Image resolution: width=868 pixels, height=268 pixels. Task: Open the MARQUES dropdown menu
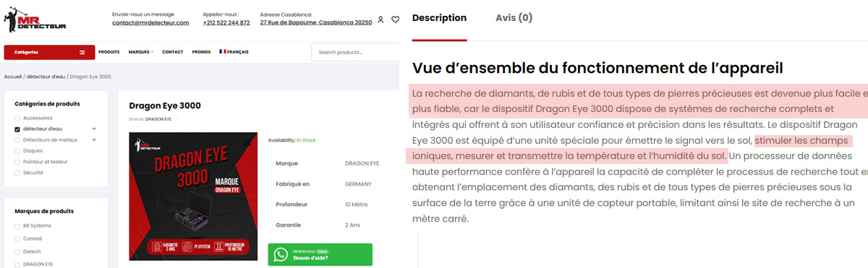(x=141, y=52)
